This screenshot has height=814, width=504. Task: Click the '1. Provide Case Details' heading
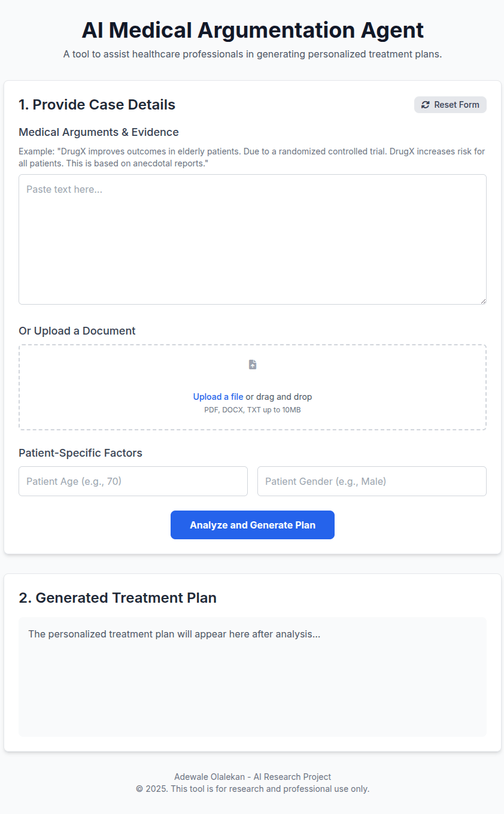(97, 105)
